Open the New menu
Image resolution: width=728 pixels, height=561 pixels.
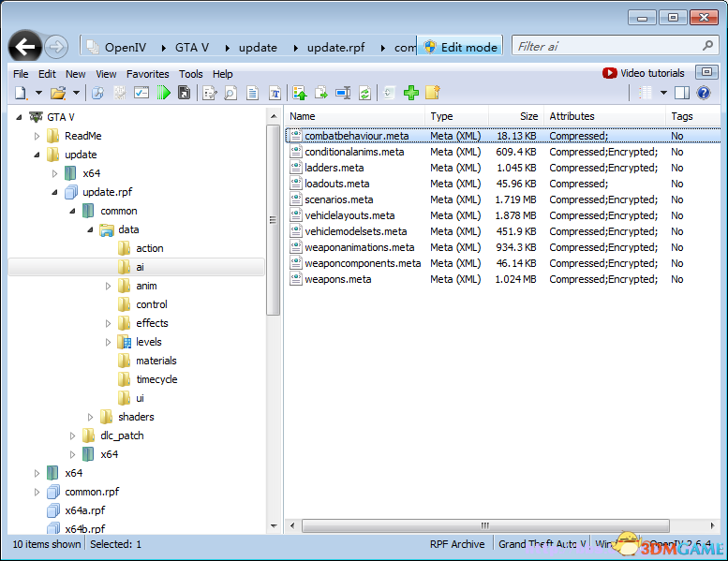click(75, 74)
